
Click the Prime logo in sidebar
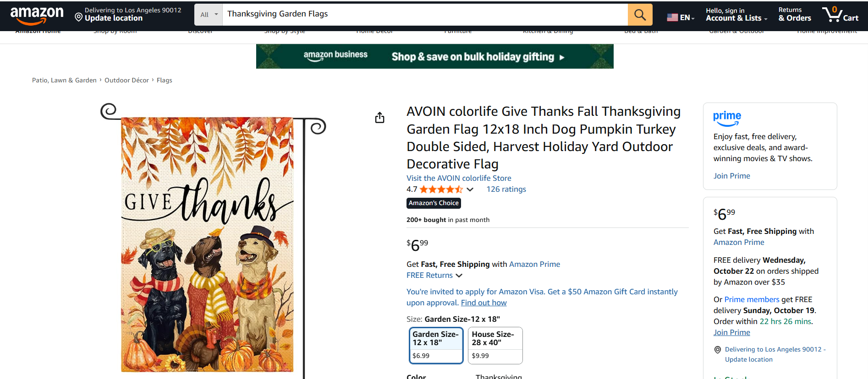[727, 118]
